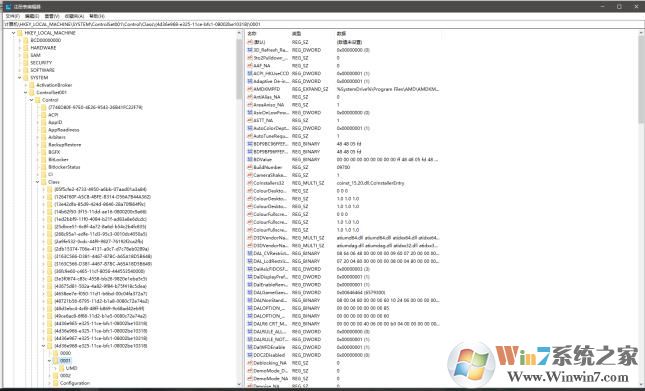Image resolution: width=645 pixels, height=391 pixels.
Task: Click the 0002 subkey folder icon
Action: coord(56,375)
